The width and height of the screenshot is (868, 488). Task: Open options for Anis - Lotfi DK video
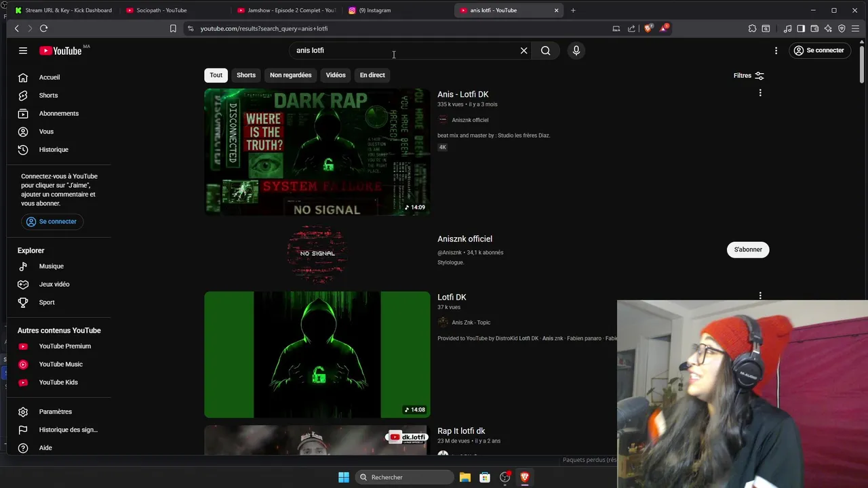point(760,93)
